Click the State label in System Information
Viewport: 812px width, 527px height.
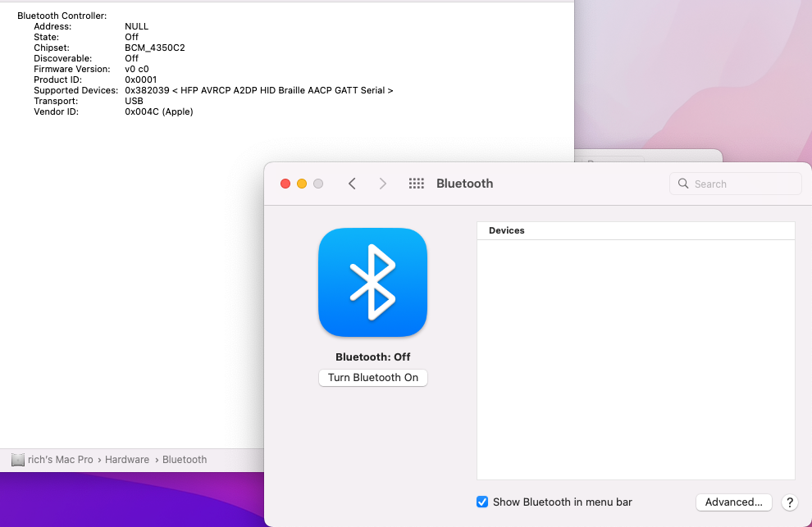click(46, 37)
